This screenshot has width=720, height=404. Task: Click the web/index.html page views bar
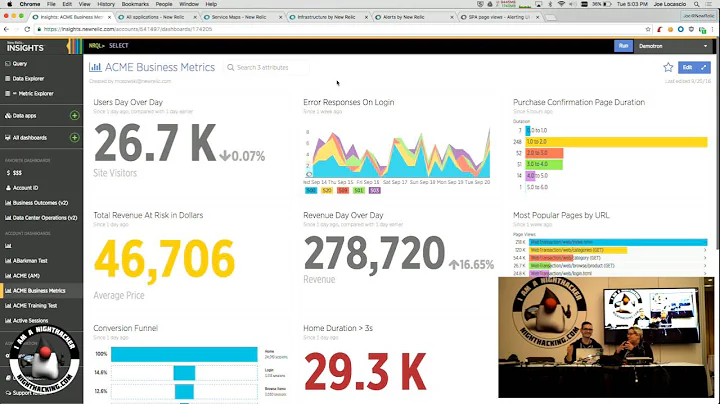coord(618,242)
